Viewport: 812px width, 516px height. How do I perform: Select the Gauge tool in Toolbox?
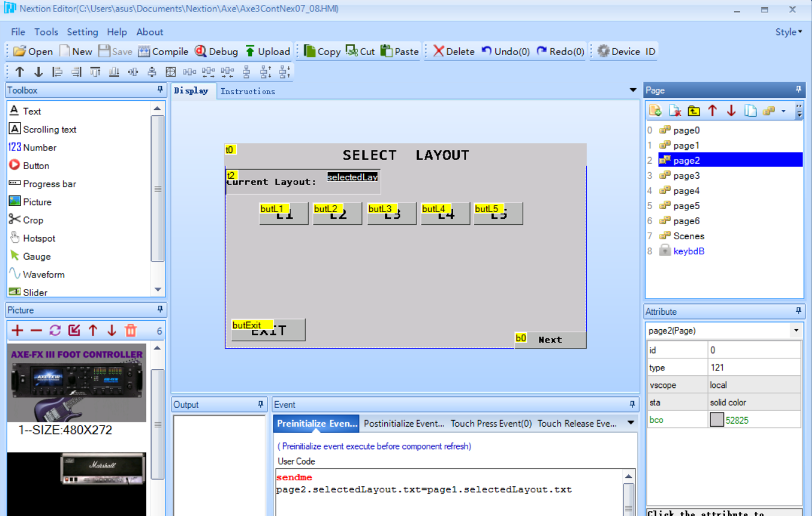(x=30, y=256)
